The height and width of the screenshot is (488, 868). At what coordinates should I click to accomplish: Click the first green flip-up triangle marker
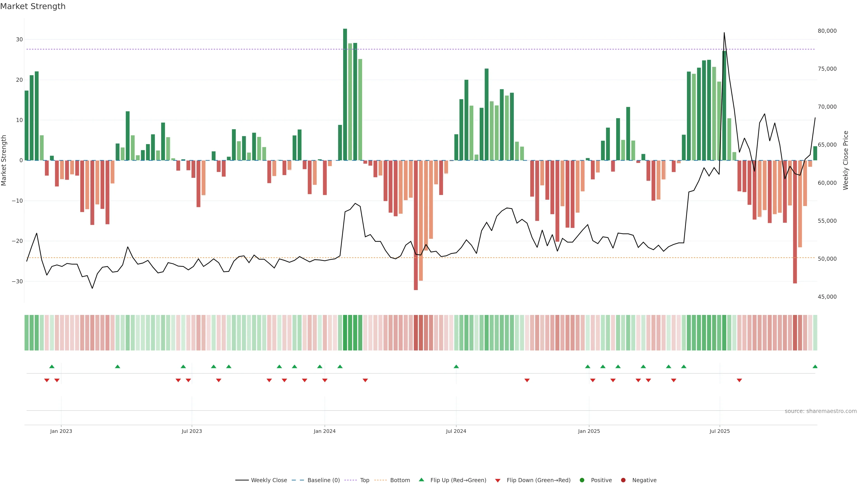[52, 366]
